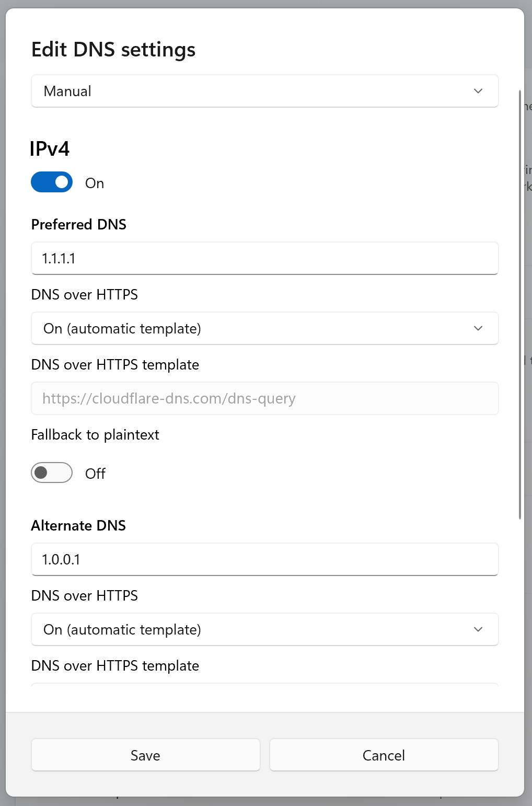
Task: Click the Fallback to plaintext label
Action: point(95,435)
